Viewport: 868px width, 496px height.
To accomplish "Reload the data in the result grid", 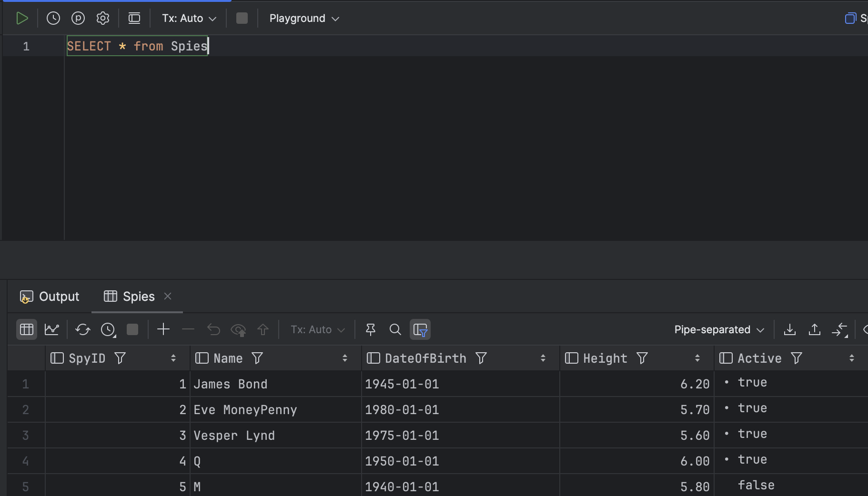I will pyautogui.click(x=82, y=329).
